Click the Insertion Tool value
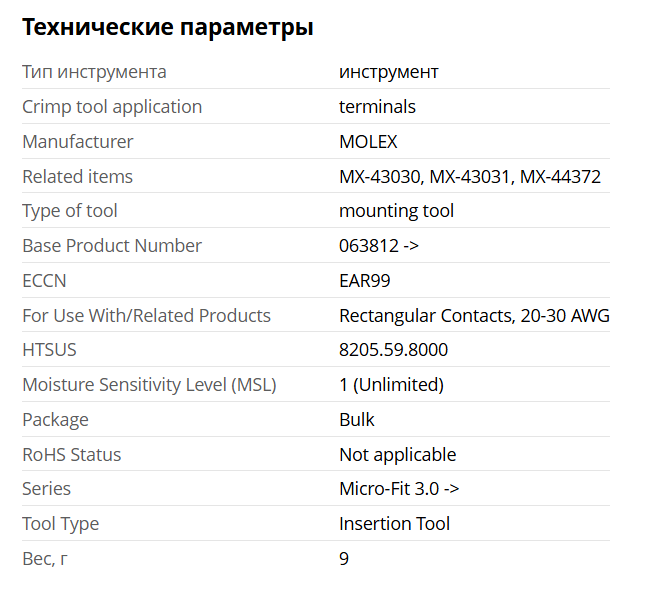Viewport: 670px width, 594px height. point(394,524)
